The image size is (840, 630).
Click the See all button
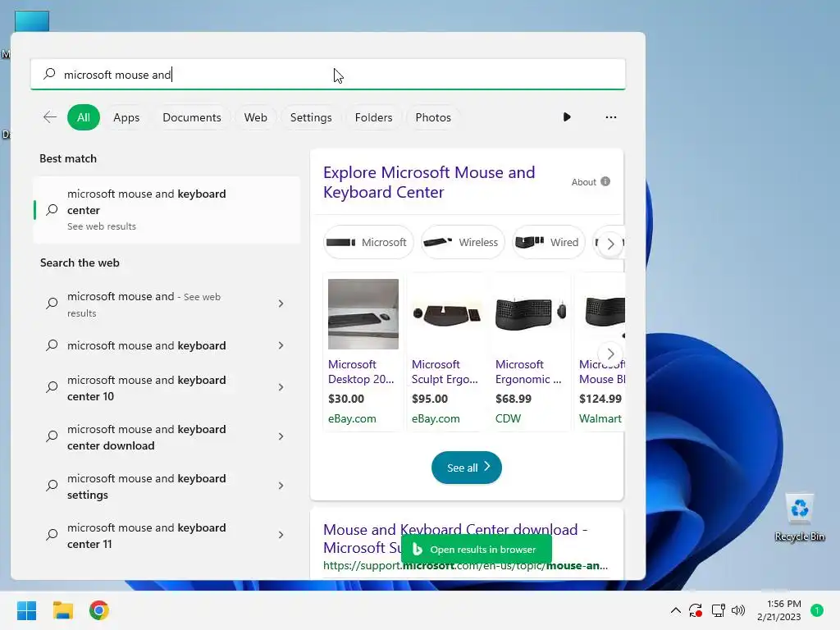pyautogui.click(x=467, y=468)
